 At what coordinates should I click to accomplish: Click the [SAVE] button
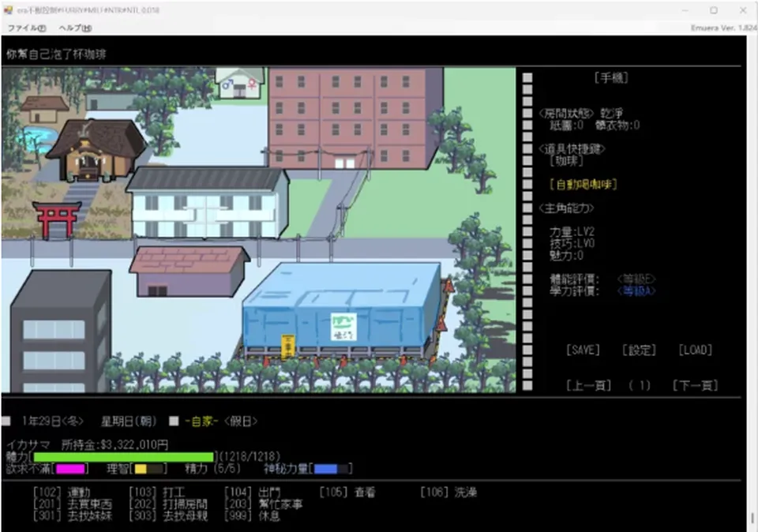pyautogui.click(x=583, y=350)
